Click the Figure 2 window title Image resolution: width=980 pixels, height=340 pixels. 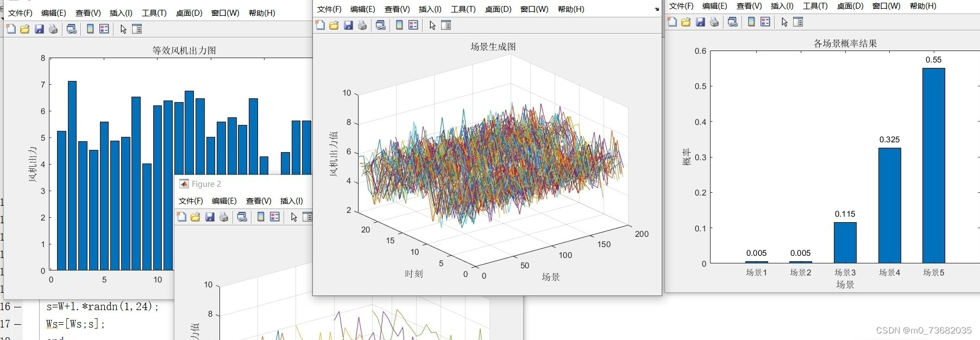pos(206,184)
